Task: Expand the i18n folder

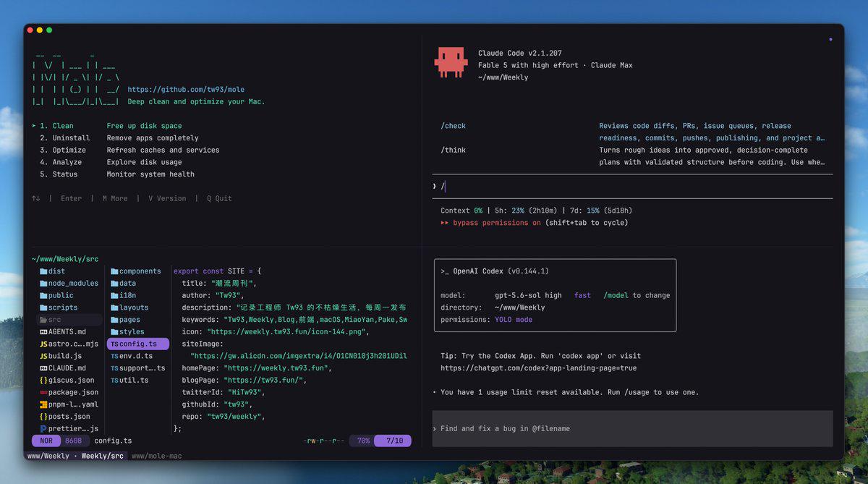Action: [x=123, y=295]
